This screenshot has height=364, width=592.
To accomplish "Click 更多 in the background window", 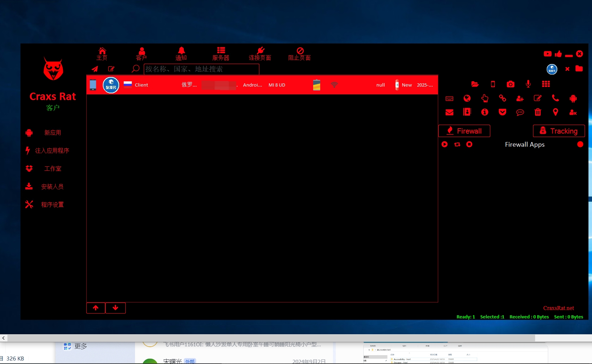I will (81, 346).
